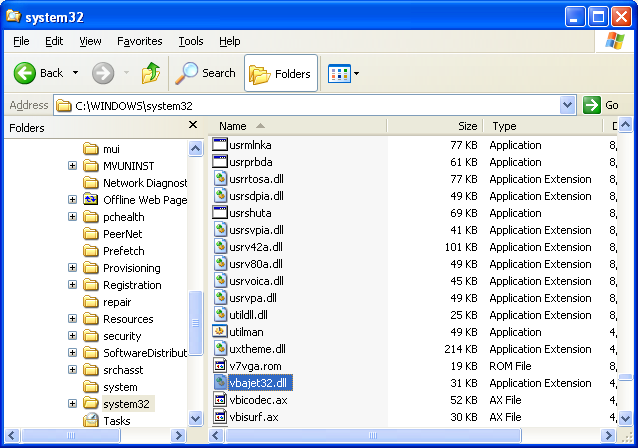Click the usrmlnka application icon
The width and height of the screenshot is (638, 448).
(x=220, y=145)
